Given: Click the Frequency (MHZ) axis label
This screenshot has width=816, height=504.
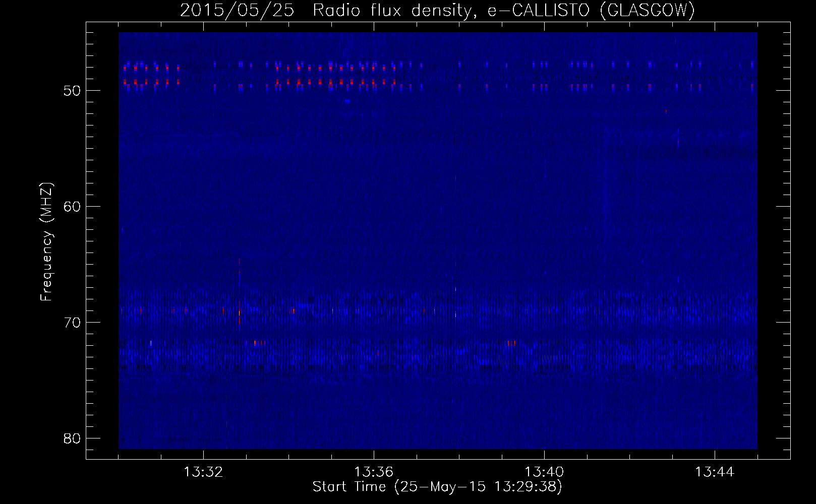Looking at the screenshot, I should coord(46,242).
